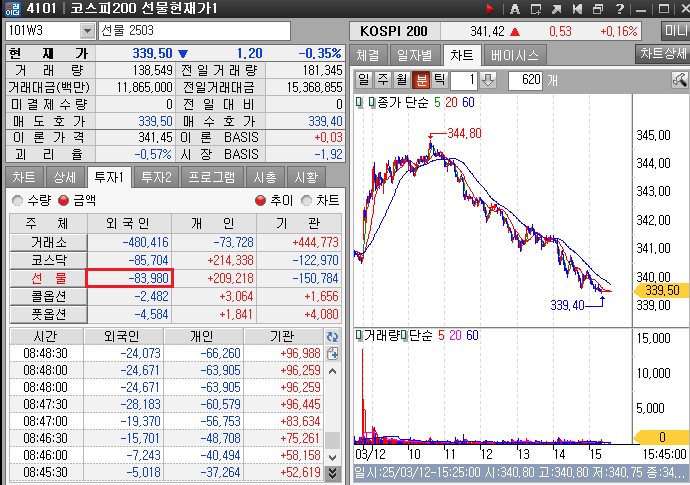Screen dimensions: 690x485
Task: Click the bar count field showing 620
Action: coord(525,80)
